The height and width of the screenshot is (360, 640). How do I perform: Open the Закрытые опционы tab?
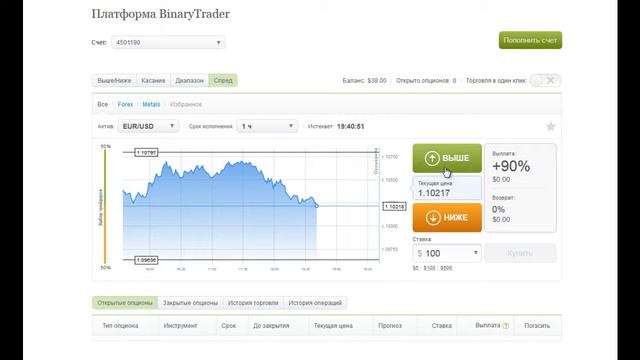tap(190, 303)
